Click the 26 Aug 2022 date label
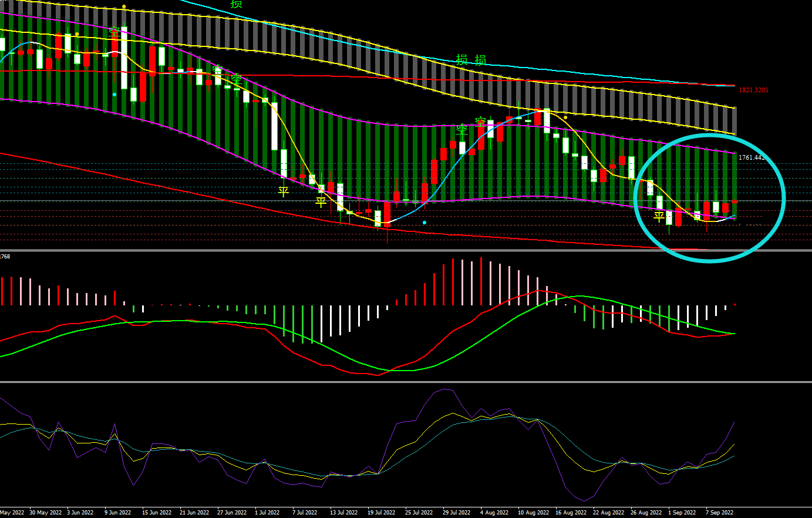Viewport: 812px width, 518px height. click(x=646, y=513)
